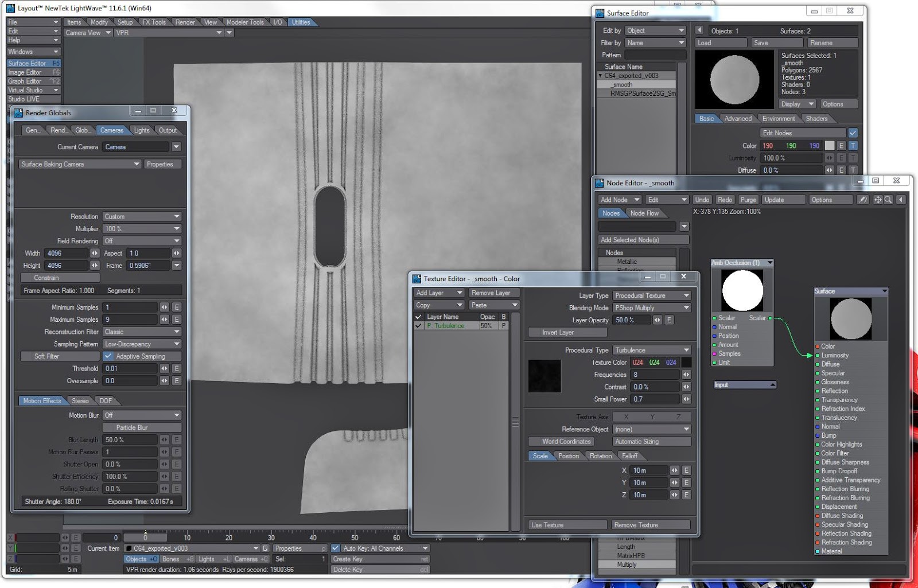Screen dimensions: 918x588
Task: Open the Advanced tab in Surface Editor
Action: [x=738, y=119]
